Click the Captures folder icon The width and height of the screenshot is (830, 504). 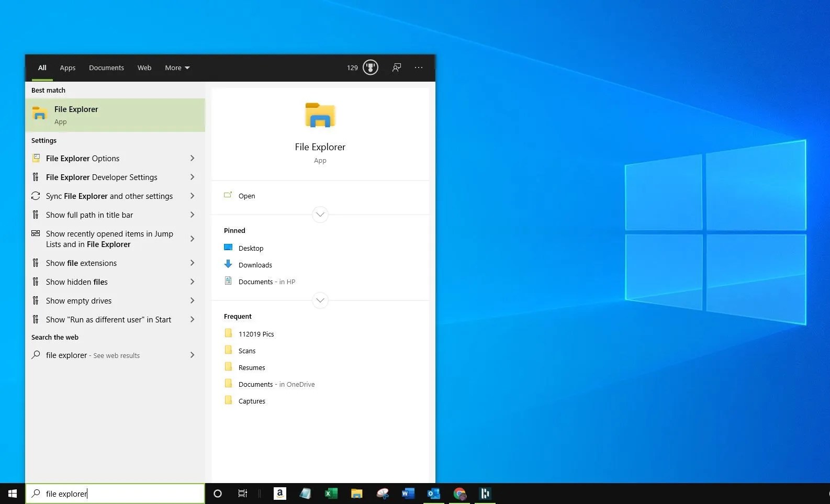[x=228, y=400]
